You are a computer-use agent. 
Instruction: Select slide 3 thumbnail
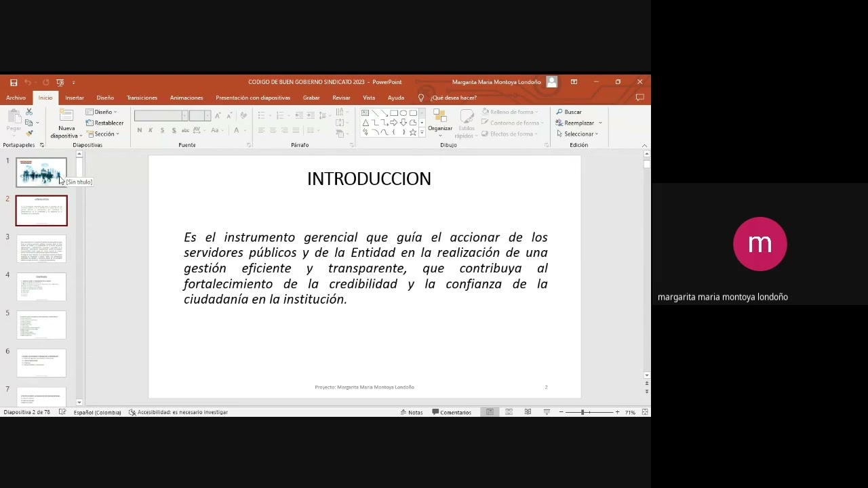[x=41, y=249]
